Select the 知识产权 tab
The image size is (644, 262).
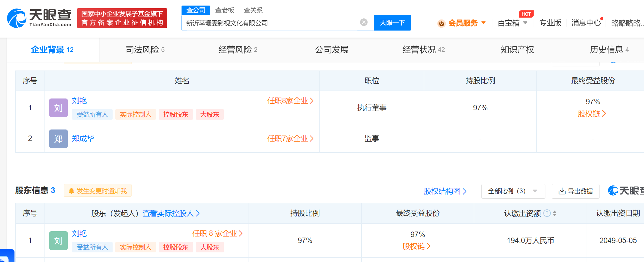(x=517, y=50)
